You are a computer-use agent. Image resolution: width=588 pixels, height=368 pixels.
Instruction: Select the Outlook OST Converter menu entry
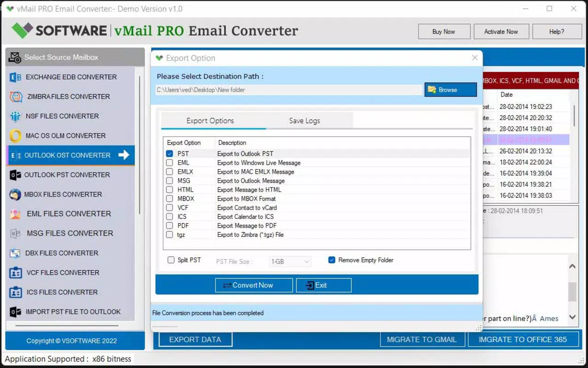click(x=70, y=155)
